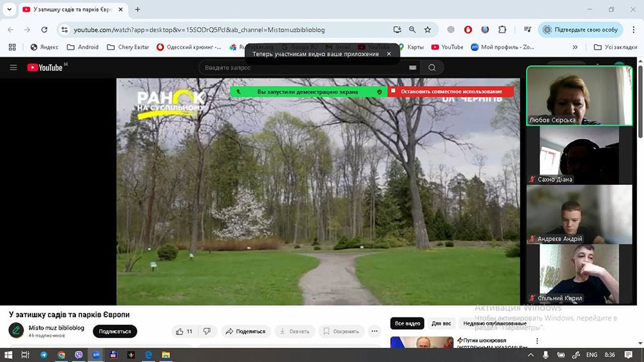Click the install app icon in address bar
Screen dimensions: 644x362
(397, 30)
